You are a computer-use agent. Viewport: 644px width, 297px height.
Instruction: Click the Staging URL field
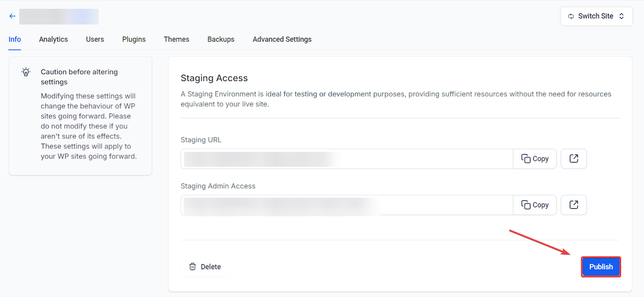347,159
